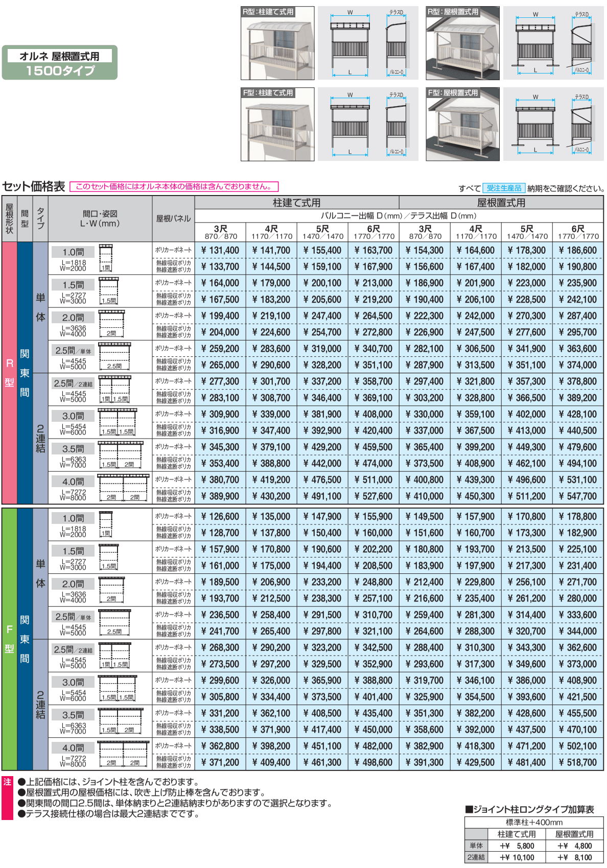Viewport: 607px width, 868px height.
Task: Select price cell ¥ 428,100
Action: 578,414
